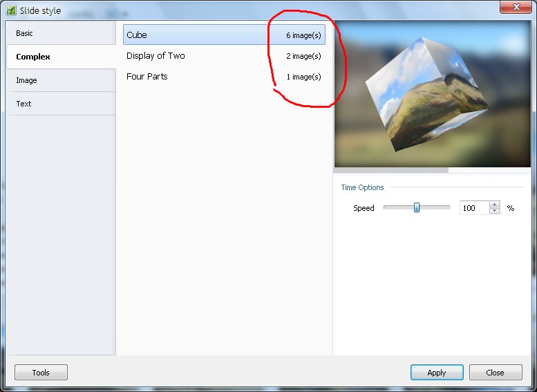Click the preview progress bar
The height and width of the screenshot is (392, 537).
(432, 170)
